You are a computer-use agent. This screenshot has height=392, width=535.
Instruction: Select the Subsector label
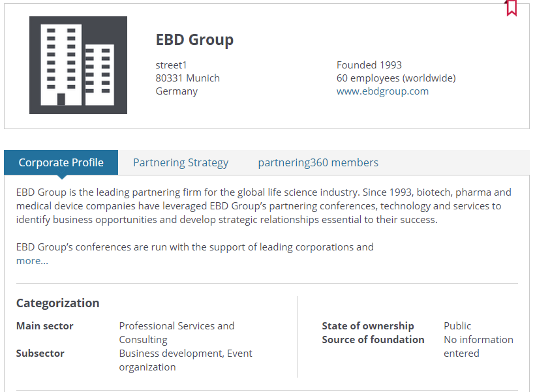40,353
